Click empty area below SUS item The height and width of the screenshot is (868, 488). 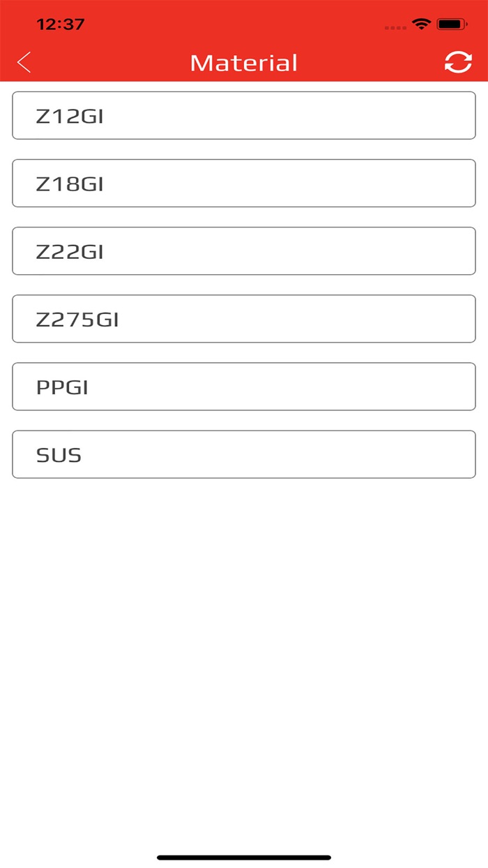(244, 628)
